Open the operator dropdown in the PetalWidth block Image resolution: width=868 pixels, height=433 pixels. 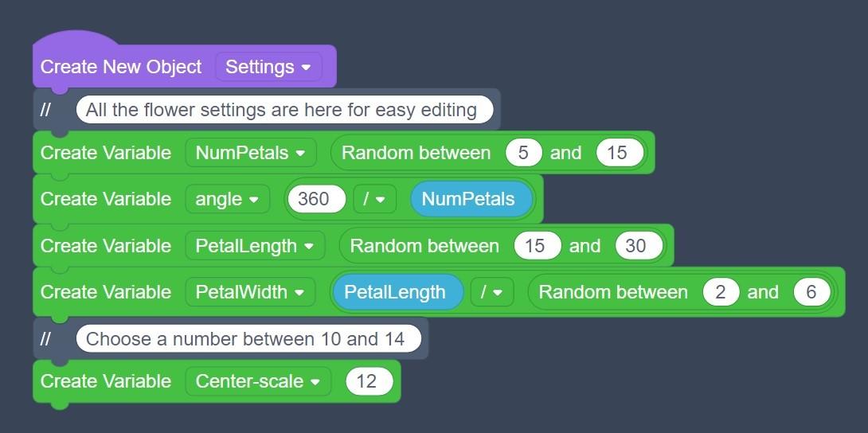pos(491,292)
